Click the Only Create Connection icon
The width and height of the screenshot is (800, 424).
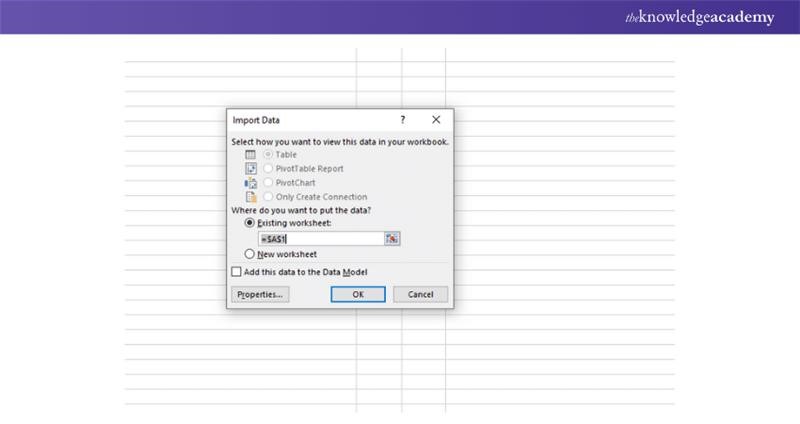click(251, 197)
